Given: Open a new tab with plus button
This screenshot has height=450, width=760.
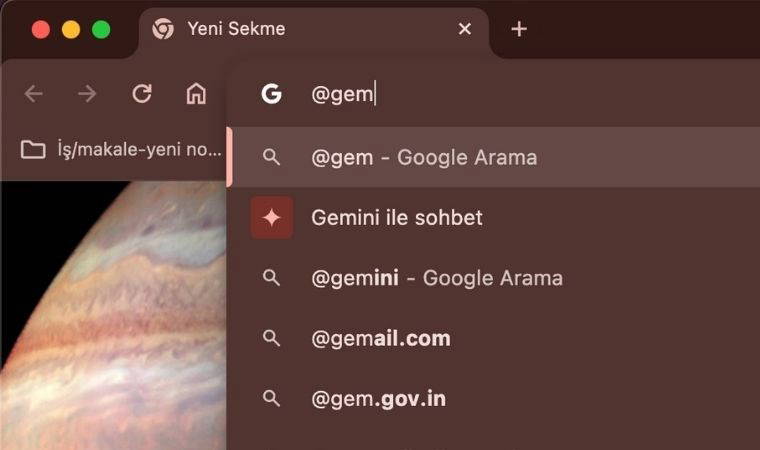Looking at the screenshot, I should pos(518,29).
